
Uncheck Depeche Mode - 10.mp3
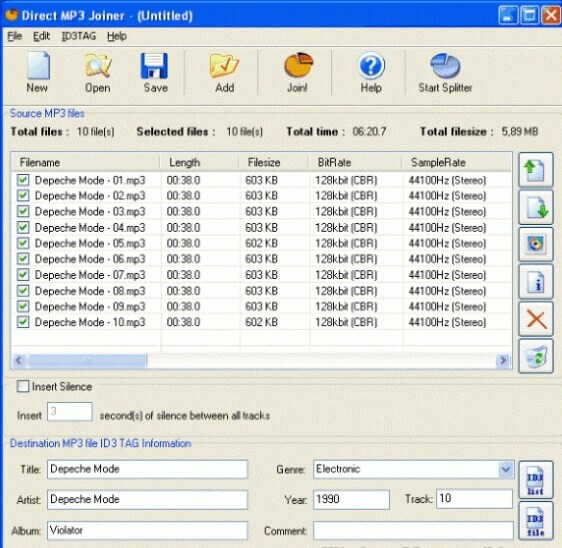23,322
